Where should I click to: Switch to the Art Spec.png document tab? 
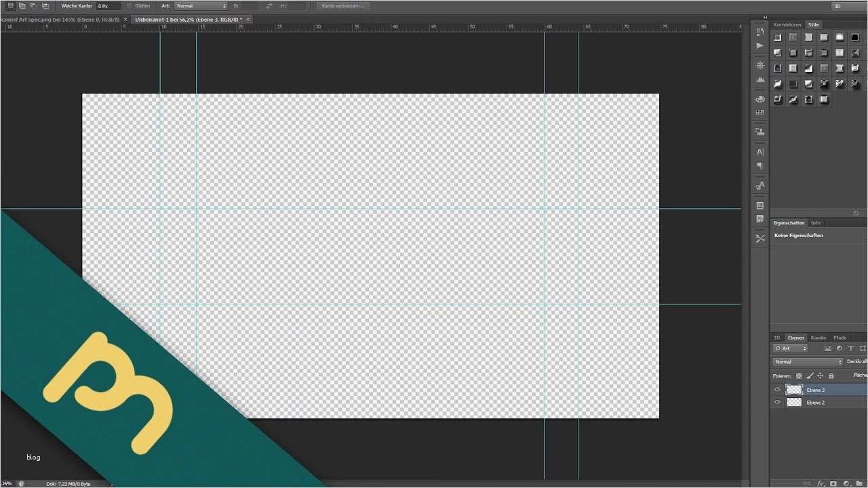click(x=60, y=20)
